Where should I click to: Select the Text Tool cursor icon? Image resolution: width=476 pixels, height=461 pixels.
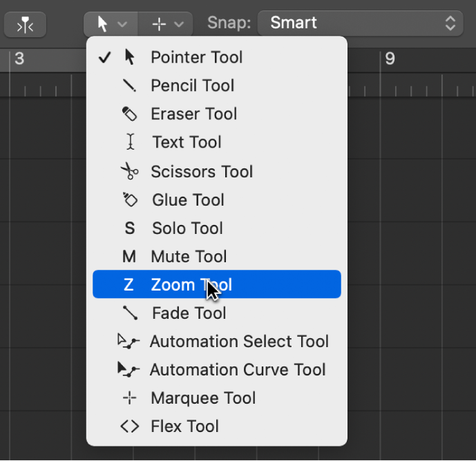(x=129, y=143)
